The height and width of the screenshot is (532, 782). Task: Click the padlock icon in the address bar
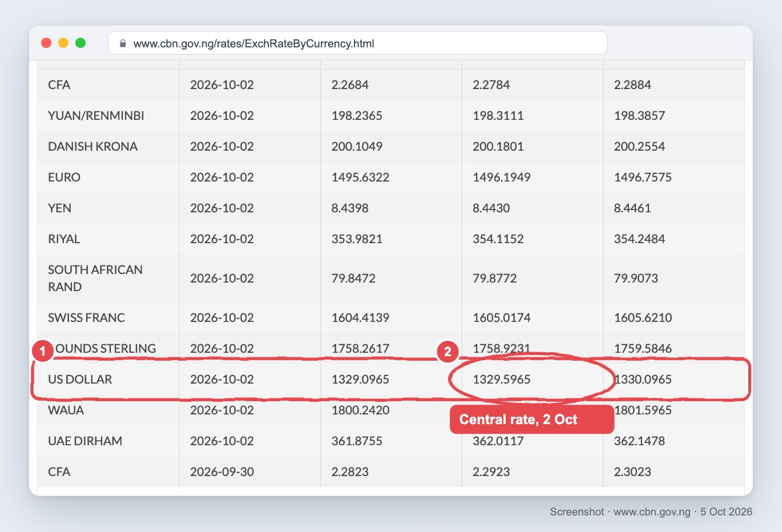pyautogui.click(x=123, y=43)
